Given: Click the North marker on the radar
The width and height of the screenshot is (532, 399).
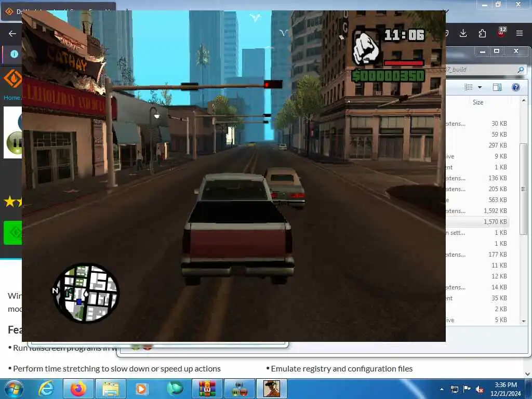Looking at the screenshot, I should [55, 290].
